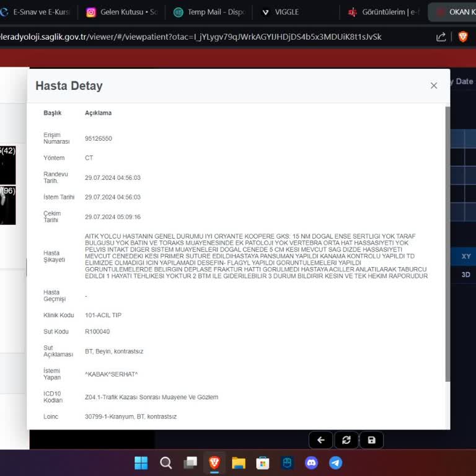The image size is (476, 476).
Task: Click the Hasta Detay dialog scrollbar
Action: tap(447, 248)
